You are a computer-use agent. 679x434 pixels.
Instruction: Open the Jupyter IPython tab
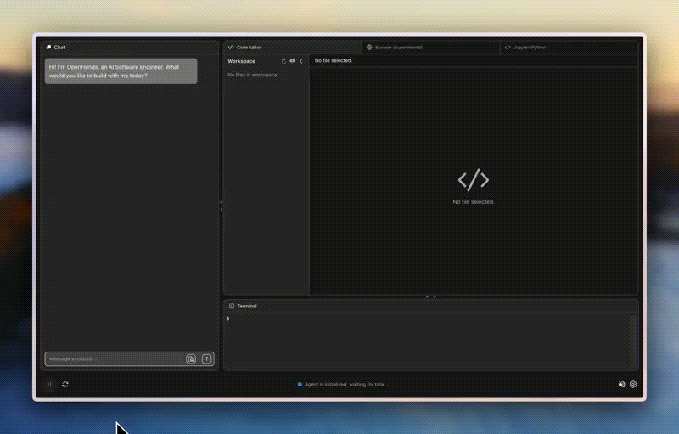point(528,46)
